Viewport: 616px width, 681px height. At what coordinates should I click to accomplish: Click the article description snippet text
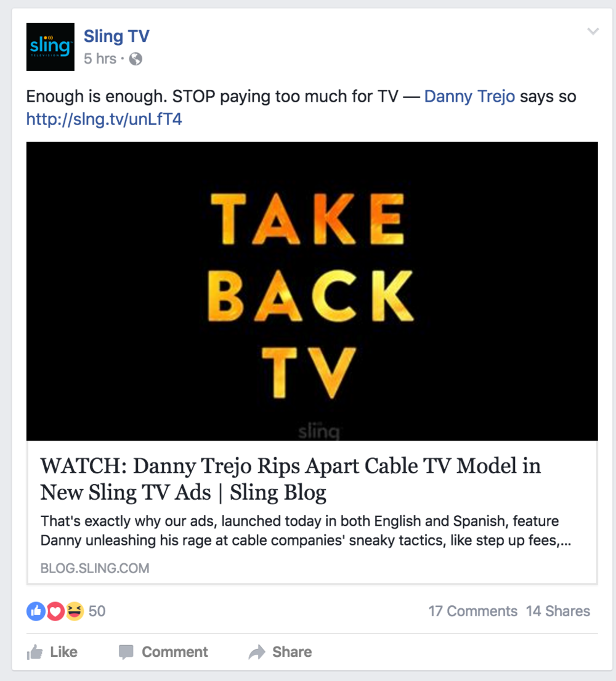(x=306, y=531)
